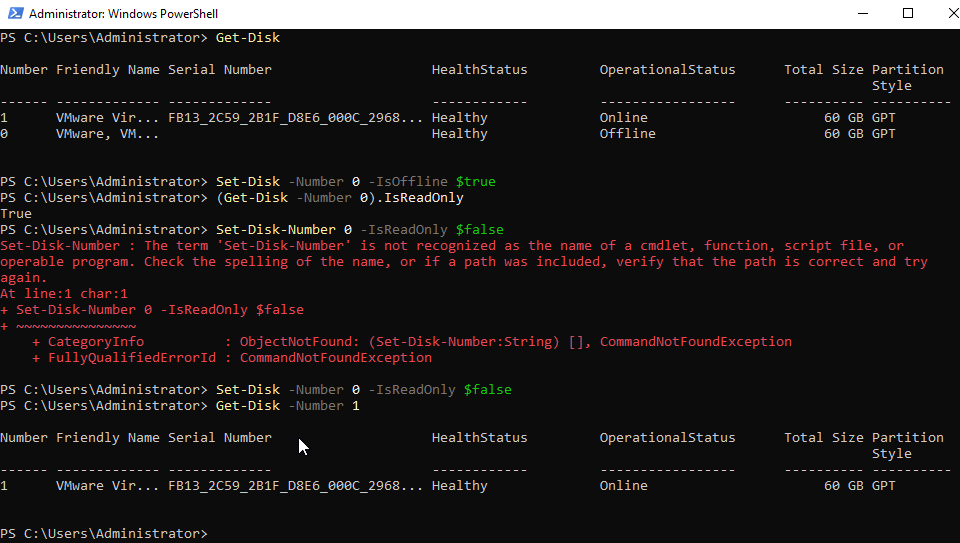Click the 'Administrator: Windows PowerShell' title text

pyautogui.click(x=124, y=13)
